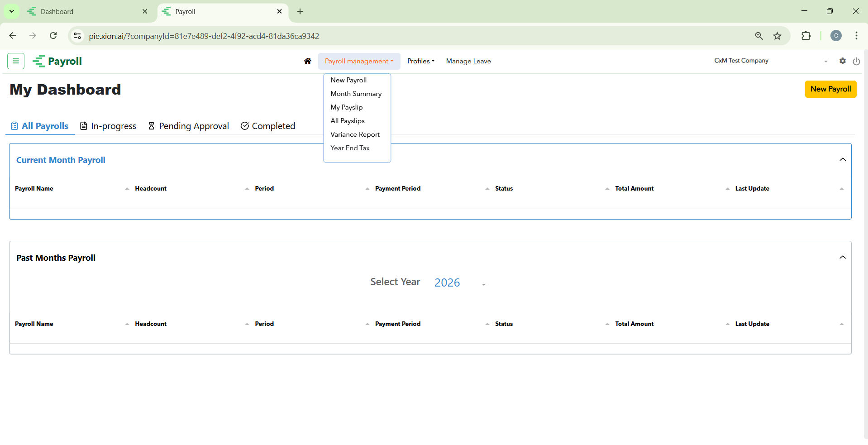
Task: Switch to Pending Approval tab
Action: [x=189, y=126]
